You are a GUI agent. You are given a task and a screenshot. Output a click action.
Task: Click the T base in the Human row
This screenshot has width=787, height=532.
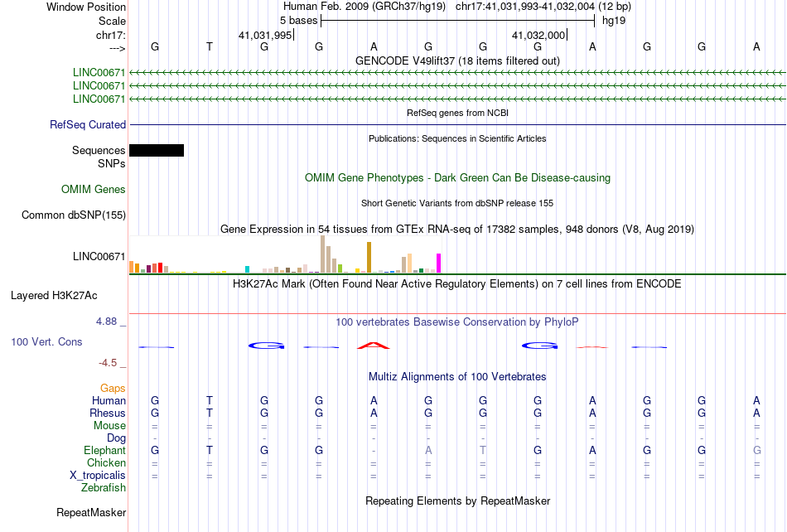click(210, 400)
